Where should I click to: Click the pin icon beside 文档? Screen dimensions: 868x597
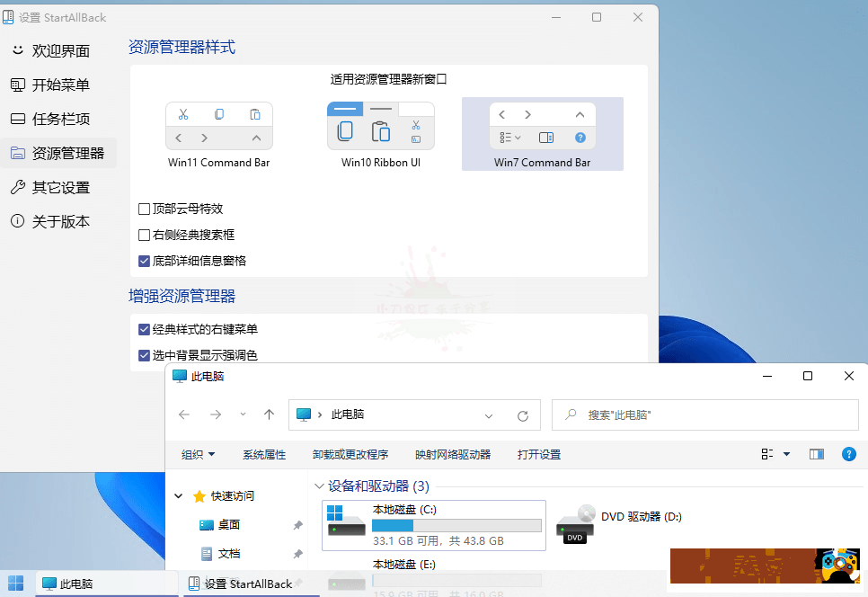(x=297, y=554)
